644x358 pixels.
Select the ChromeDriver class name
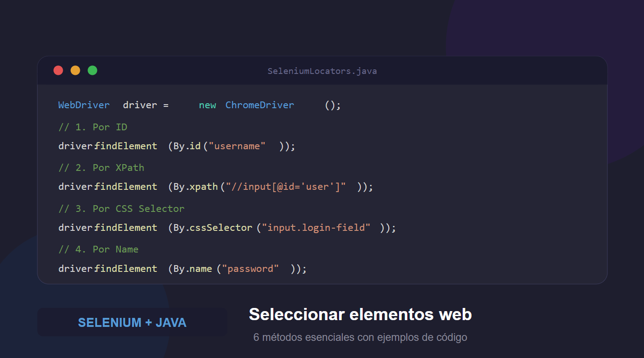(260, 105)
